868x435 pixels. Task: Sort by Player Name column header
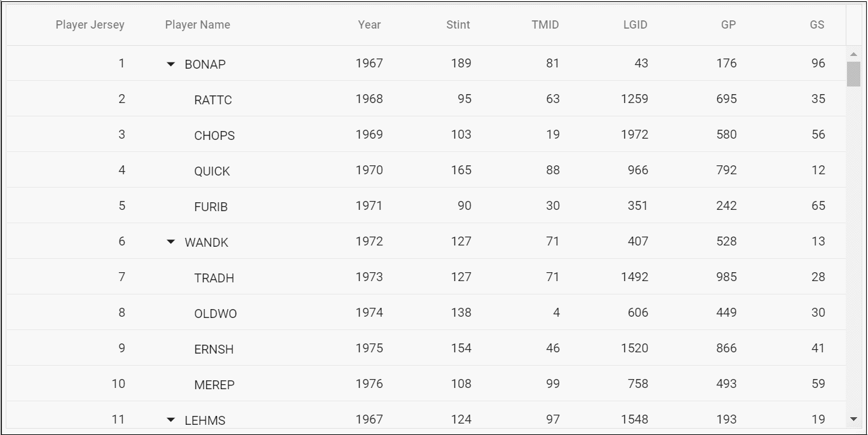[x=197, y=25]
